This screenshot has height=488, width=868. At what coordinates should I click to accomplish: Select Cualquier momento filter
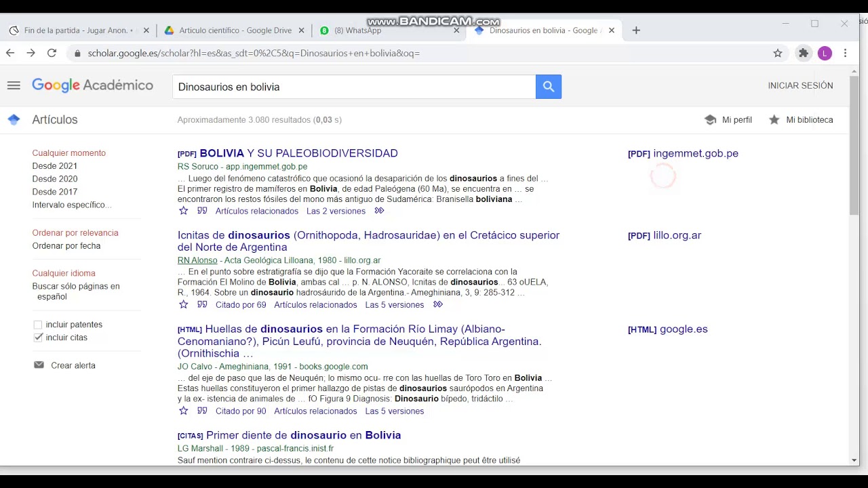(68, 153)
